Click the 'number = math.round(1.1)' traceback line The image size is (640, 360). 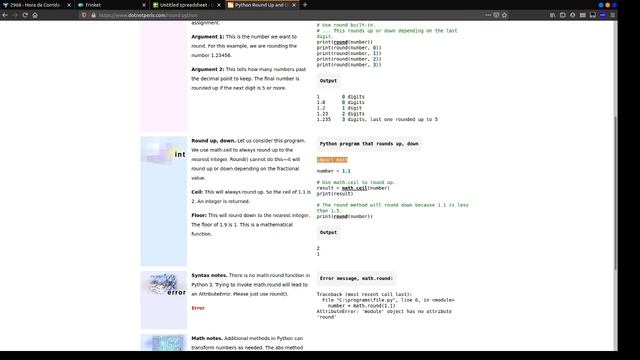tap(362, 306)
